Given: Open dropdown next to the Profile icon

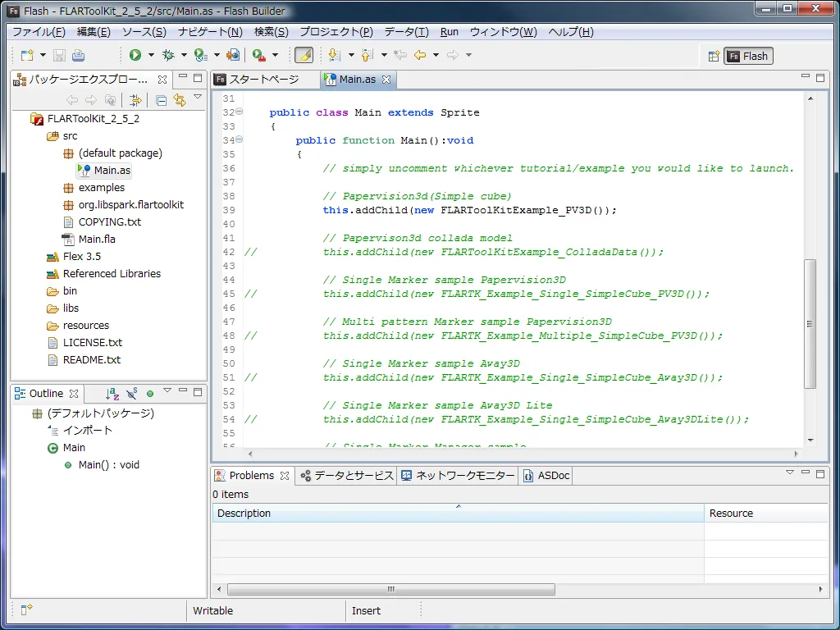Looking at the screenshot, I should pos(217,55).
